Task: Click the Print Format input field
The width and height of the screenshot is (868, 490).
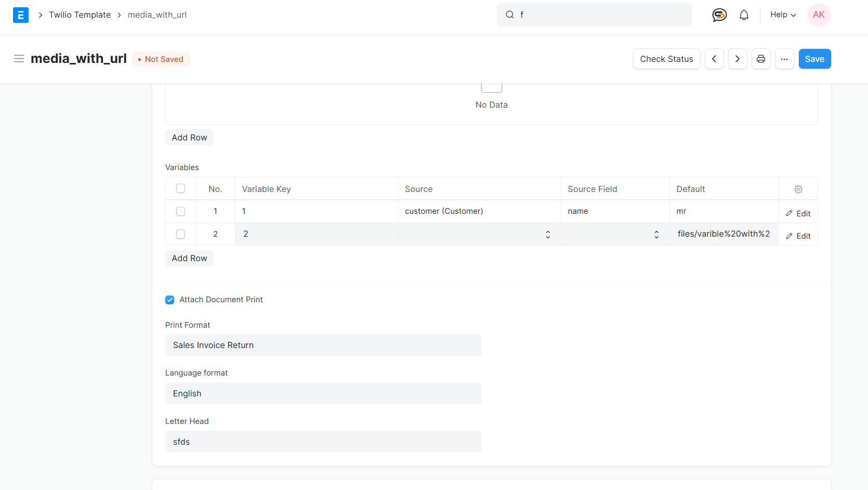Action: click(x=323, y=345)
